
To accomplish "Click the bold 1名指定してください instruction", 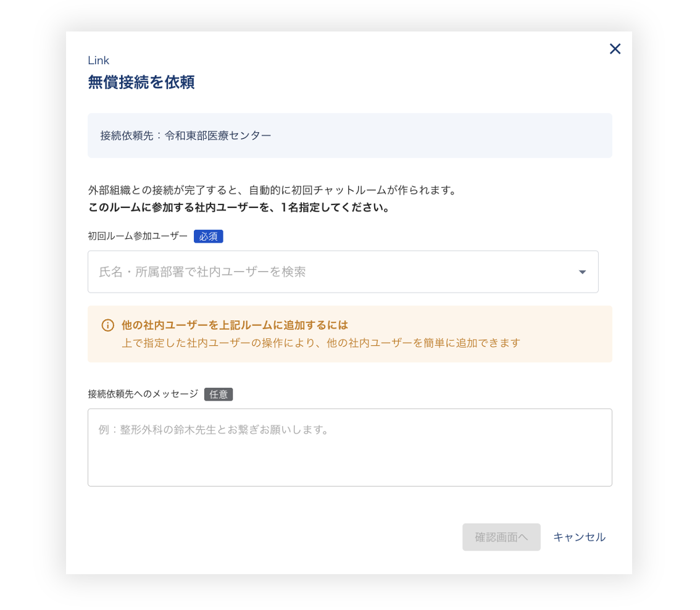I will (x=238, y=207).
